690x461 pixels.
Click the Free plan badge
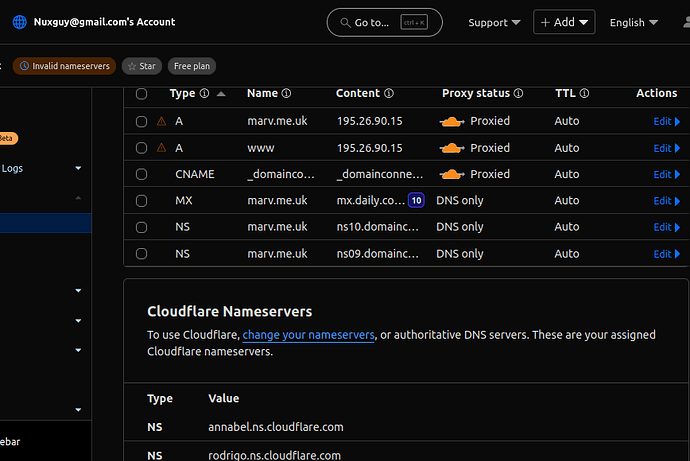pyautogui.click(x=192, y=66)
